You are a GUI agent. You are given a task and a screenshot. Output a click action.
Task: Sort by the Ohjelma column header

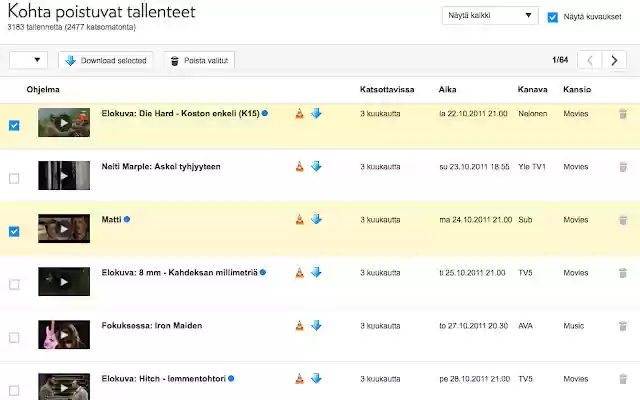point(43,89)
